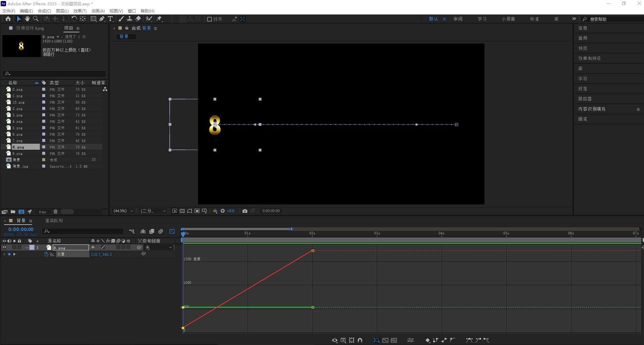Switch to 效果控件 8.png tab

[30, 28]
